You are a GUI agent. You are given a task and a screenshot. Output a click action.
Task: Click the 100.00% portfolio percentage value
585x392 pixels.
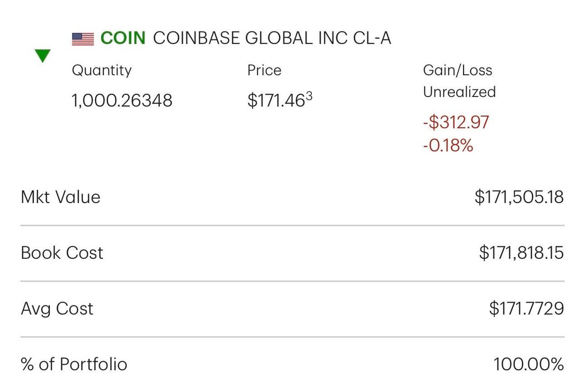528,364
